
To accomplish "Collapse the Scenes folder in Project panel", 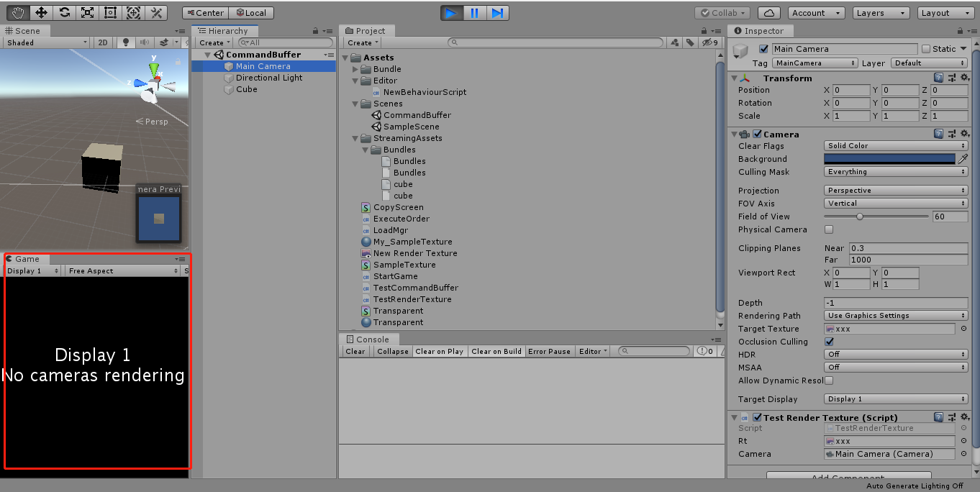I will [354, 103].
